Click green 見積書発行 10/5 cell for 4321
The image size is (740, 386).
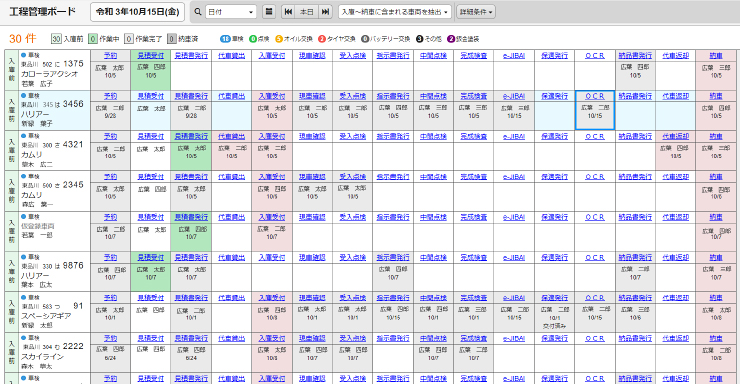point(191,156)
